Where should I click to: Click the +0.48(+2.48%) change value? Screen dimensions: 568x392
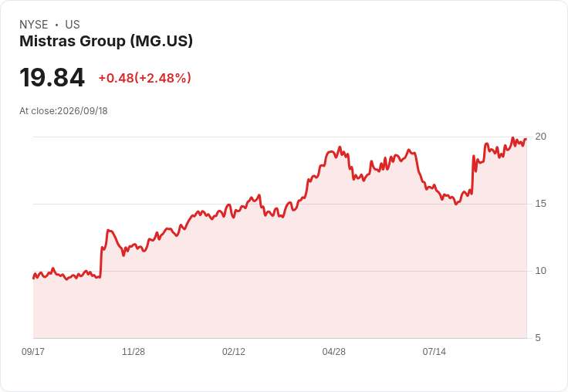[145, 78]
